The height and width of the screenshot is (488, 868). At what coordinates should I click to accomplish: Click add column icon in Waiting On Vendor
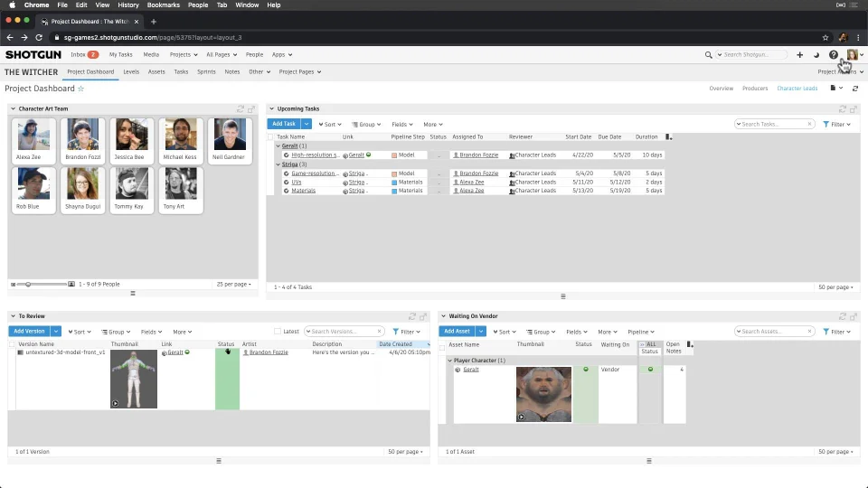[690, 344]
